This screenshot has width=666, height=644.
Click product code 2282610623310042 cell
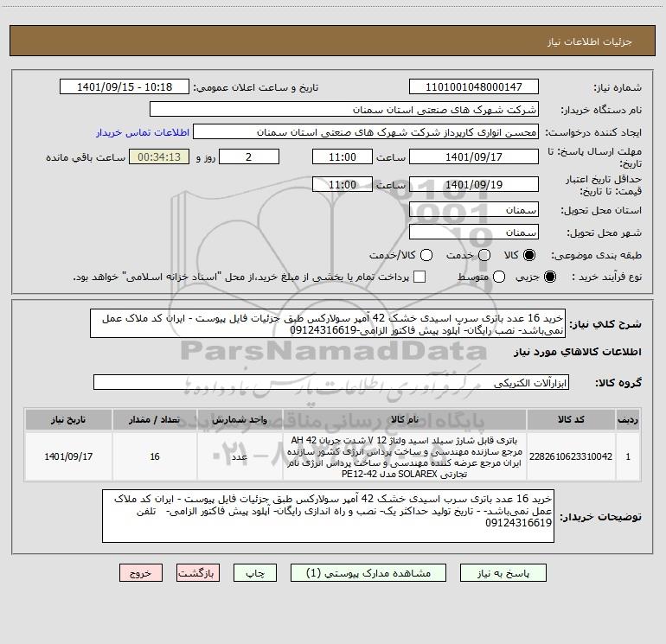coord(571,456)
